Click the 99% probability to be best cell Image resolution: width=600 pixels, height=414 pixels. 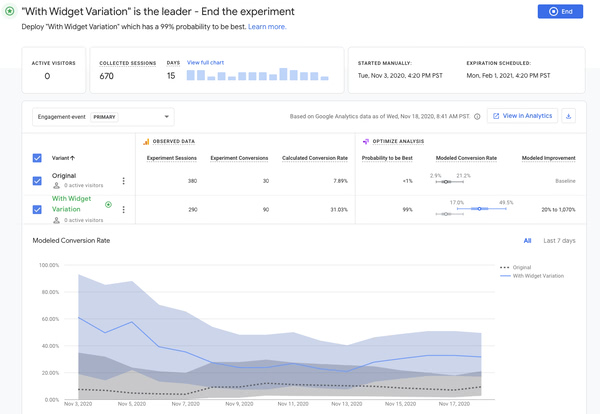[408, 210]
